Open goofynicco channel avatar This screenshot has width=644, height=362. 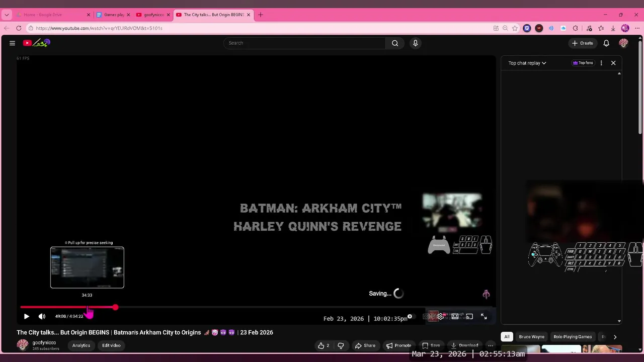click(23, 345)
